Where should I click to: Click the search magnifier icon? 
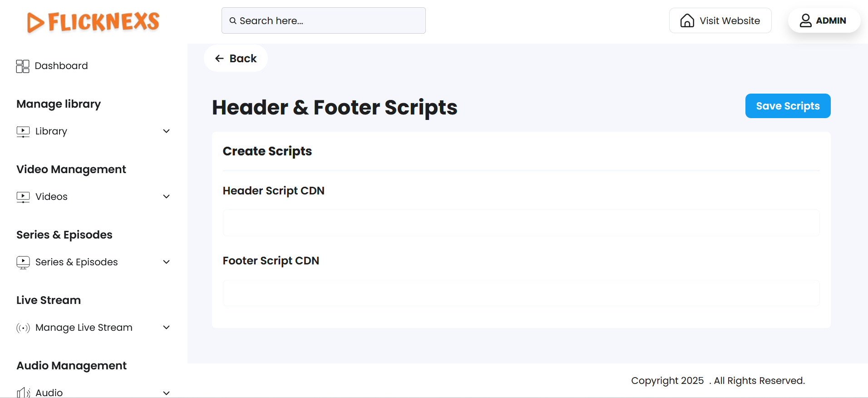point(233,21)
